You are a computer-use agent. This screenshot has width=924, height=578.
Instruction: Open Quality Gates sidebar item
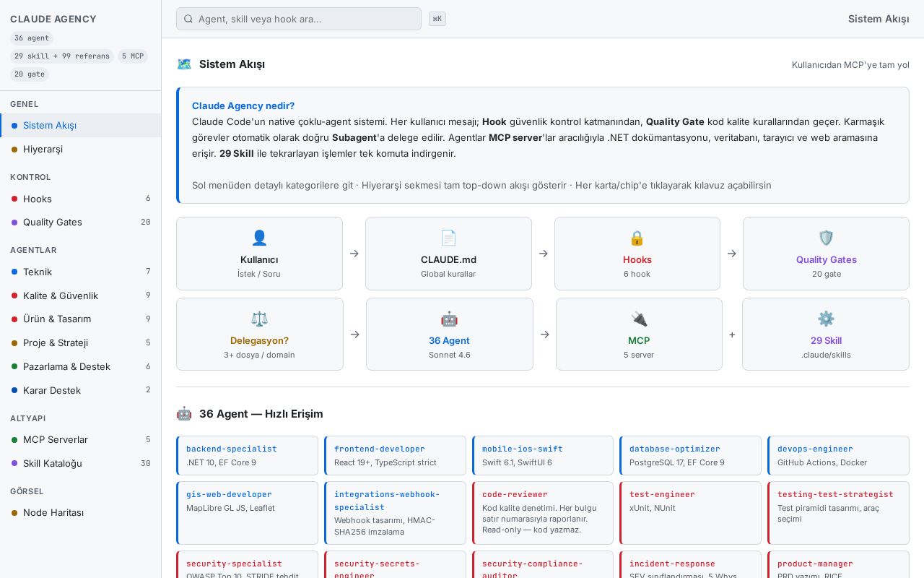[x=81, y=222]
